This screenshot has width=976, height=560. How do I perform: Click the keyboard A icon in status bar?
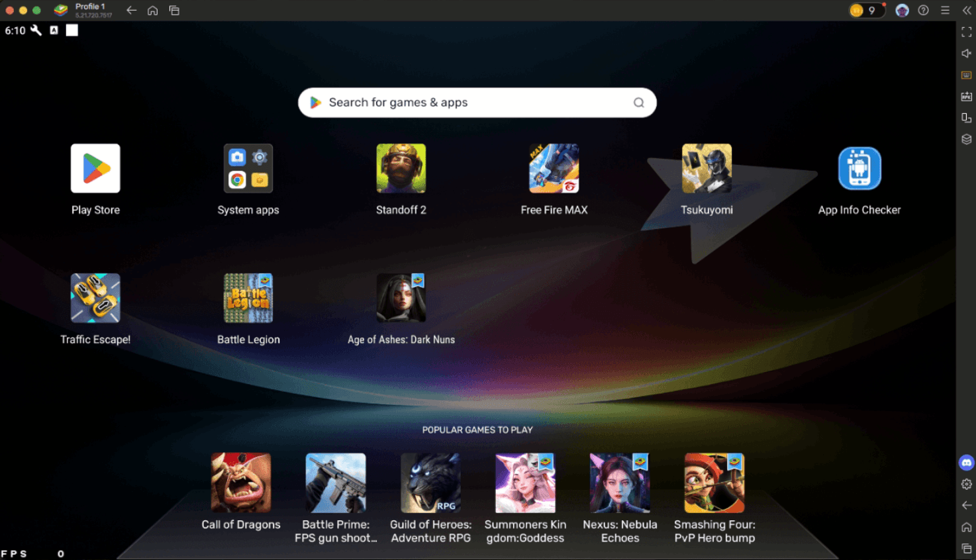tap(54, 30)
